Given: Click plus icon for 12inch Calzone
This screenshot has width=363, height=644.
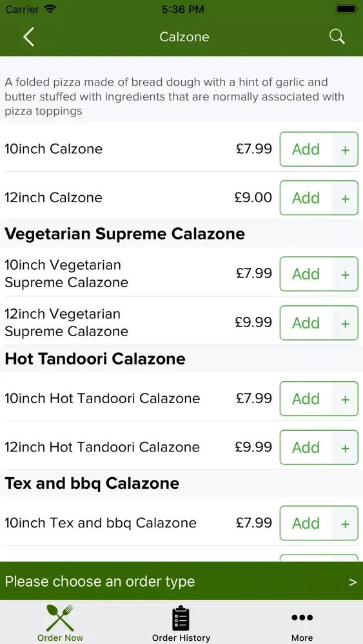Looking at the screenshot, I should click(x=346, y=198).
